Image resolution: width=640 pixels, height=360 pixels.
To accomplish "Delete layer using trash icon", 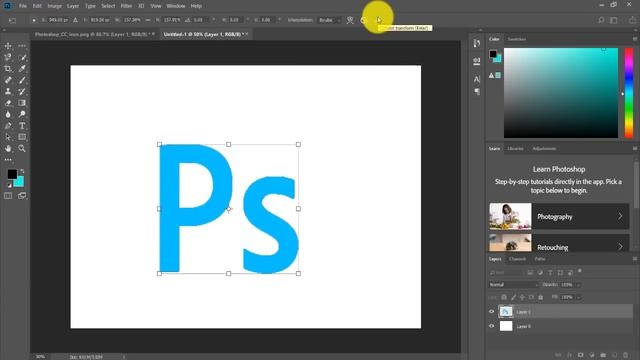I will [x=625, y=355].
